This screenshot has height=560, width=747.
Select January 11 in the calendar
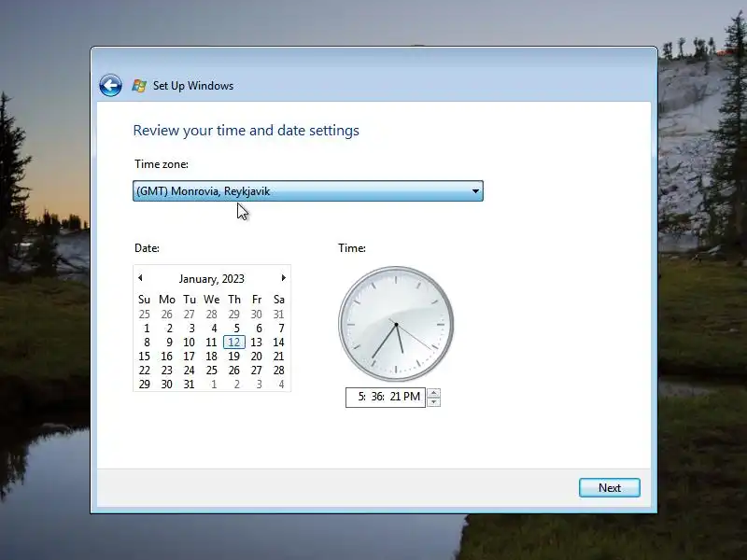(x=211, y=343)
